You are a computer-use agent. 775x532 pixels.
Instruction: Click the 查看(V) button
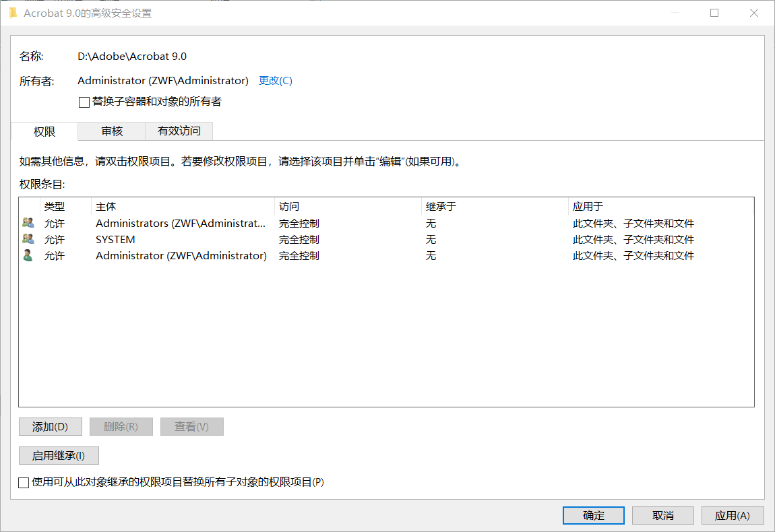point(192,427)
